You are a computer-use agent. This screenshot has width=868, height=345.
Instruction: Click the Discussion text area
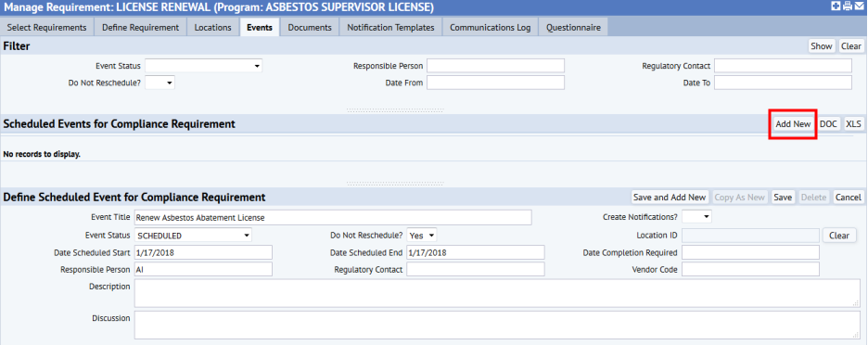point(497,326)
